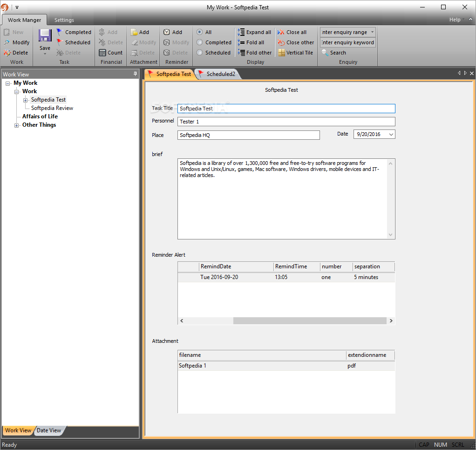Click Fold all in Display group
The height and width of the screenshot is (450, 476).
click(251, 42)
